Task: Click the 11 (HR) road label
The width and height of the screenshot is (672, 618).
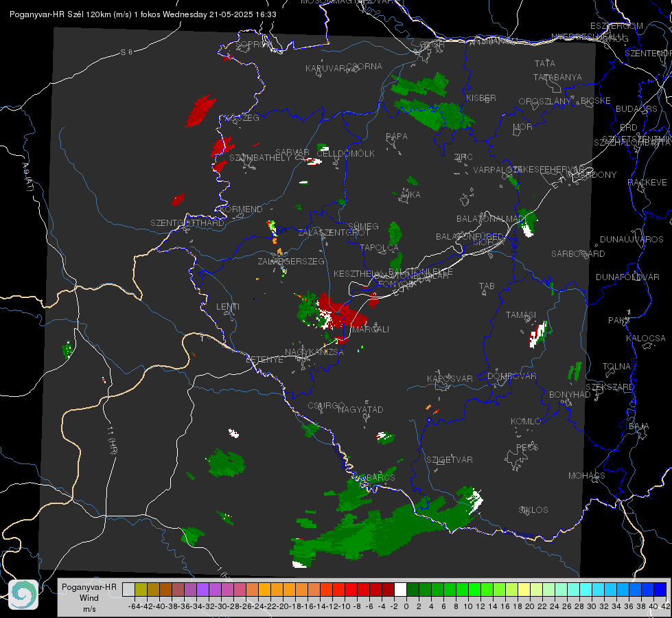Action: coord(112,439)
